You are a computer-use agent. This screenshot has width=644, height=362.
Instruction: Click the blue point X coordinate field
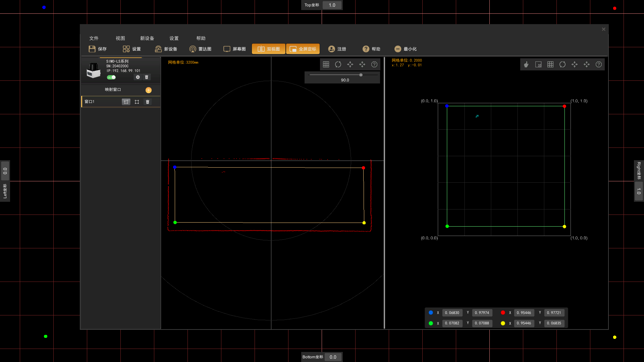point(452,313)
